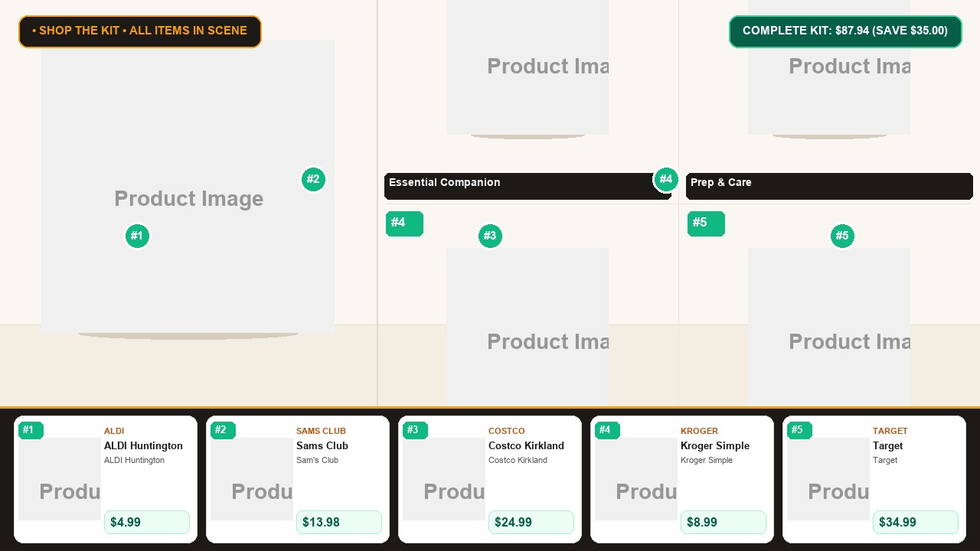Click the #1 badge on the ALDI card
This screenshot has width=980, height=551.
tap(31, 430)
